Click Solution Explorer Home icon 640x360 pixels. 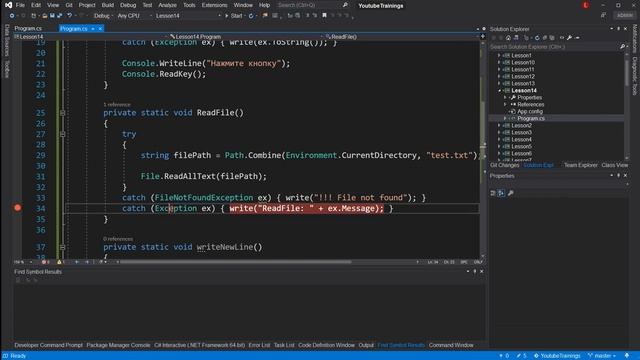[x=508, y=38]
